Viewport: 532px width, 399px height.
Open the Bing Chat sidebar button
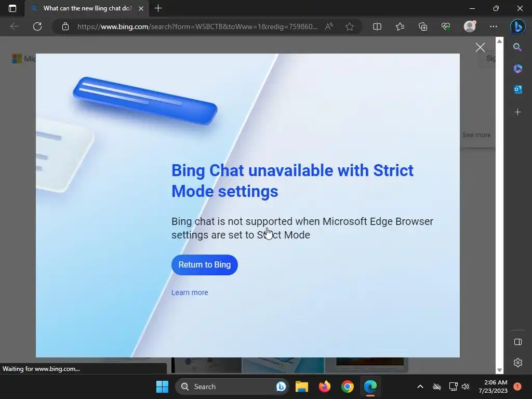(517, 26)
